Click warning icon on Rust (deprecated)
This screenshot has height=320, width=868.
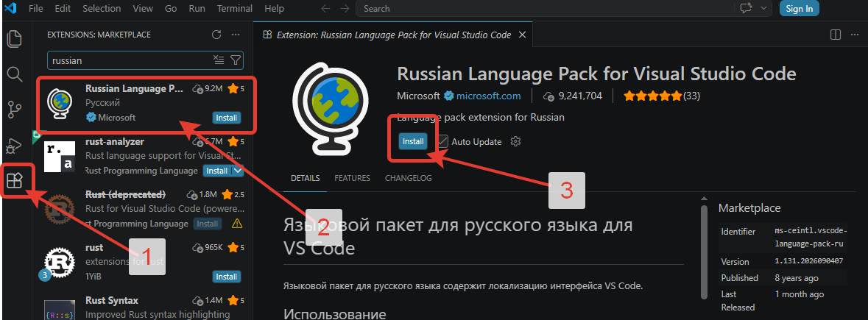pos(237,224)
